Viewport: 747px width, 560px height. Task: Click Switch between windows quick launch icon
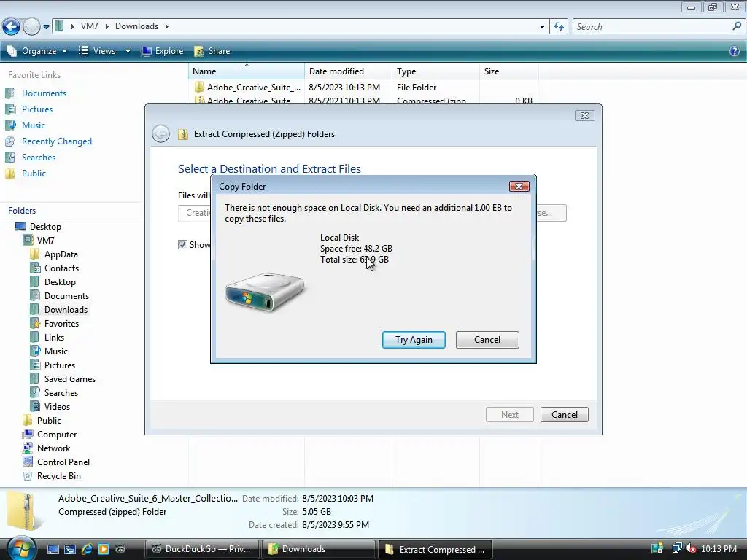click(70, 549)
